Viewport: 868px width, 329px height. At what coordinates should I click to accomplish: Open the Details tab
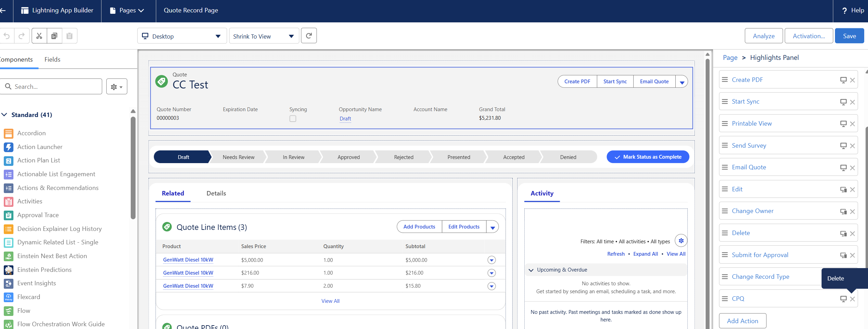(216, 193)
